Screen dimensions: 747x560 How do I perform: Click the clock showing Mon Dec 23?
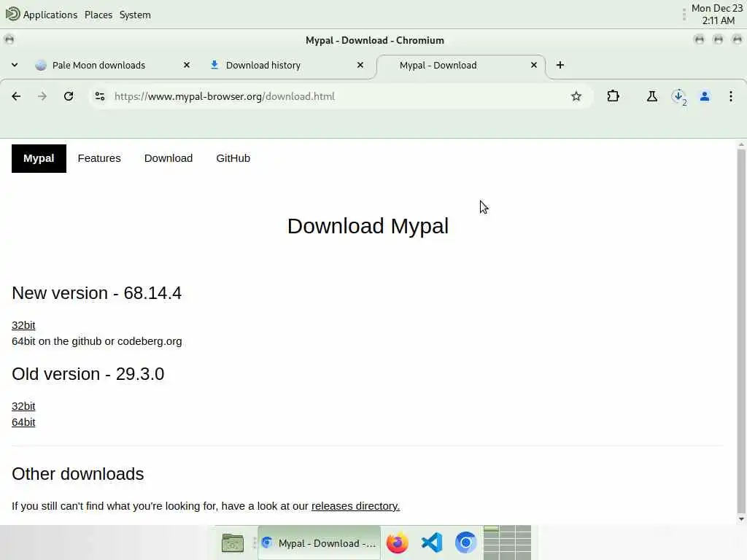click(717, 15)
